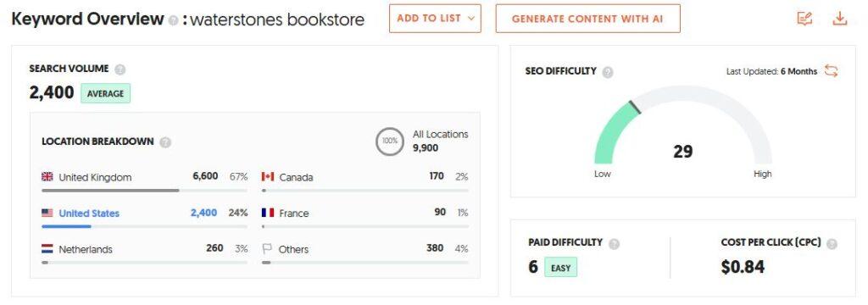Click the Others location label

tap(293, 250)
